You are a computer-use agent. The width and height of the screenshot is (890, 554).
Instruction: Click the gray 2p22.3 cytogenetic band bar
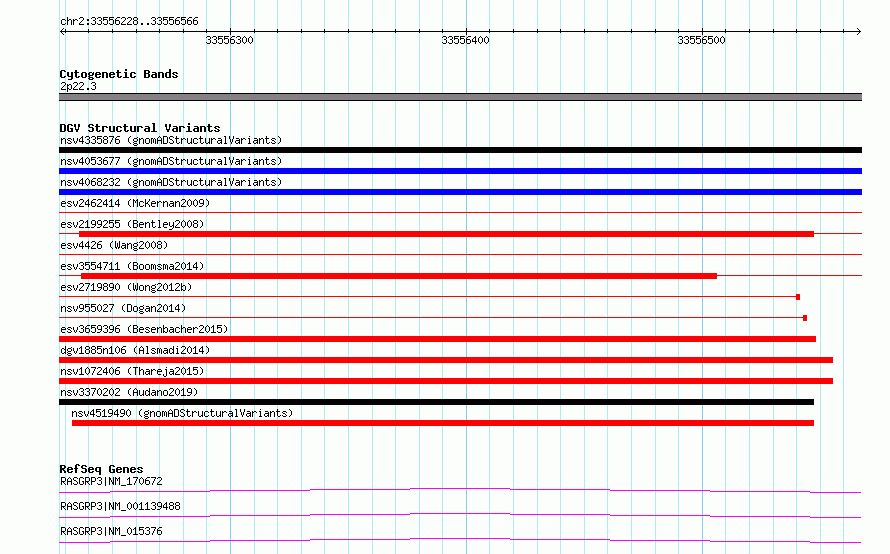pos(460,97)
